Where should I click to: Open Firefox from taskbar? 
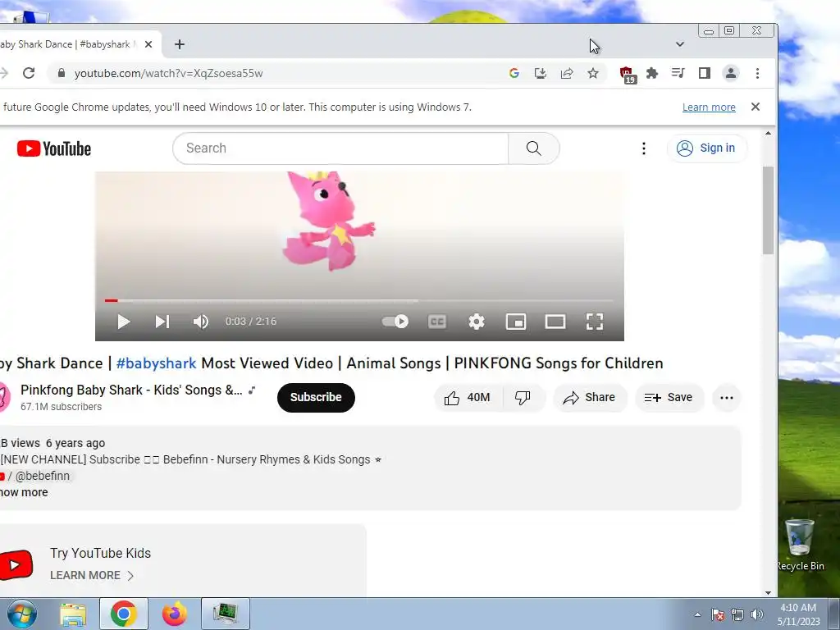pos(175,614)
